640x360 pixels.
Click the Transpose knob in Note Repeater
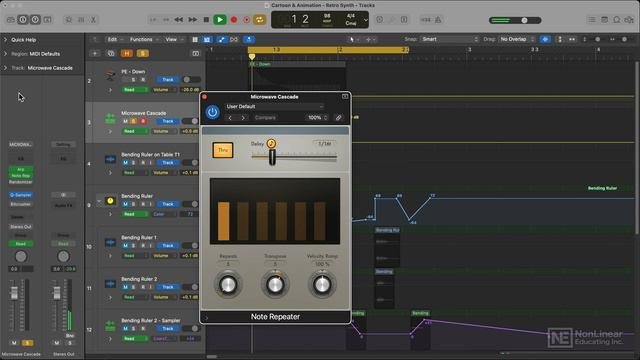(x=275, y=284)
